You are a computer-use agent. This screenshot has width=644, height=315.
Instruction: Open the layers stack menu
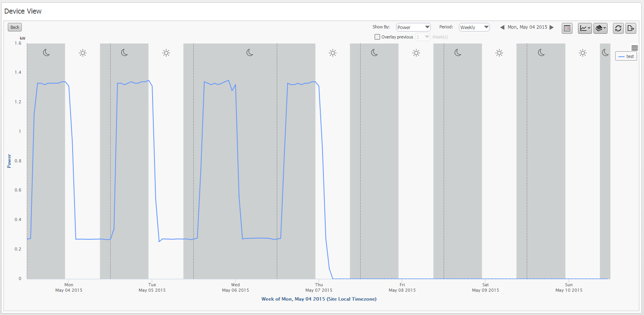coord(601,28)
